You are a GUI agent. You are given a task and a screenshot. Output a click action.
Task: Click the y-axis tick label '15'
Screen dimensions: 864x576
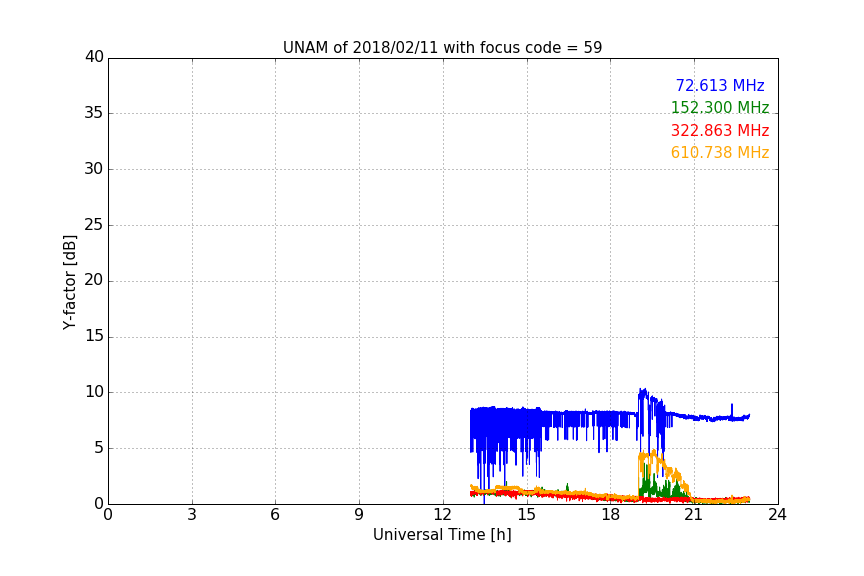(x=94, y=336)
